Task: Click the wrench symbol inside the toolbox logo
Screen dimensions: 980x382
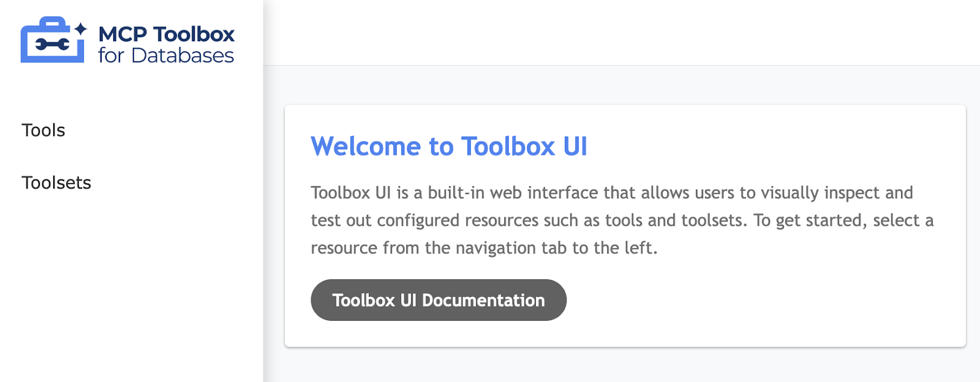Action: (x=52, y=44)
